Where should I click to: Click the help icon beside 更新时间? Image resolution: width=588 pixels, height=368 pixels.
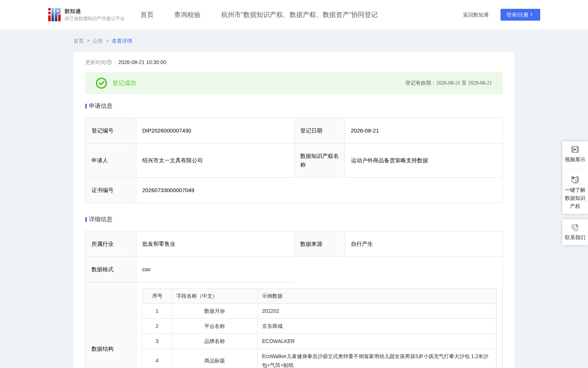pyautogui.click(x=109, y=62)
